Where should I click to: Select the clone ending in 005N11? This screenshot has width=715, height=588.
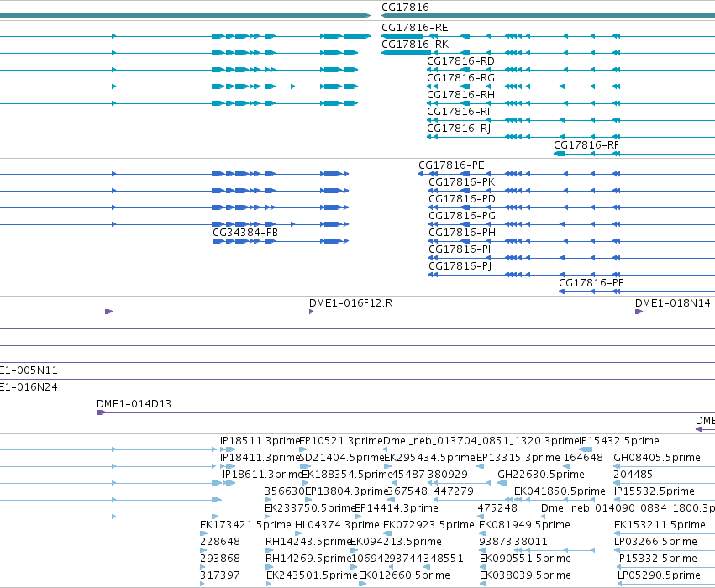click(29, 370)
